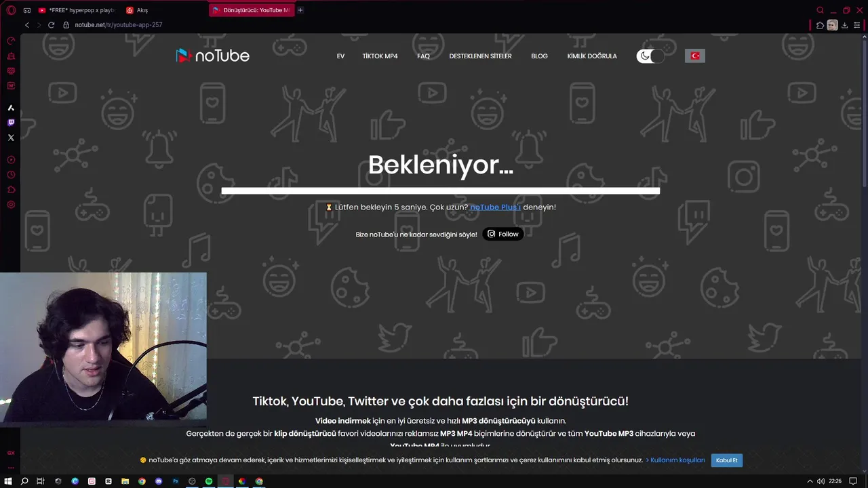Open the Kullanım koşulları link
This screenshot has height=488, width=868.
point(677,460)
